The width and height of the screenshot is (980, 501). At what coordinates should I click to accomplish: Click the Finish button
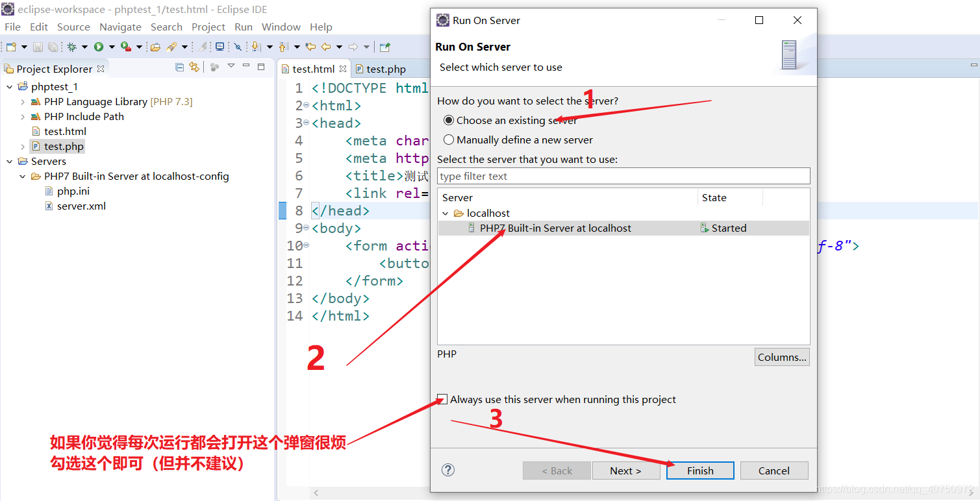pos(701,470)
